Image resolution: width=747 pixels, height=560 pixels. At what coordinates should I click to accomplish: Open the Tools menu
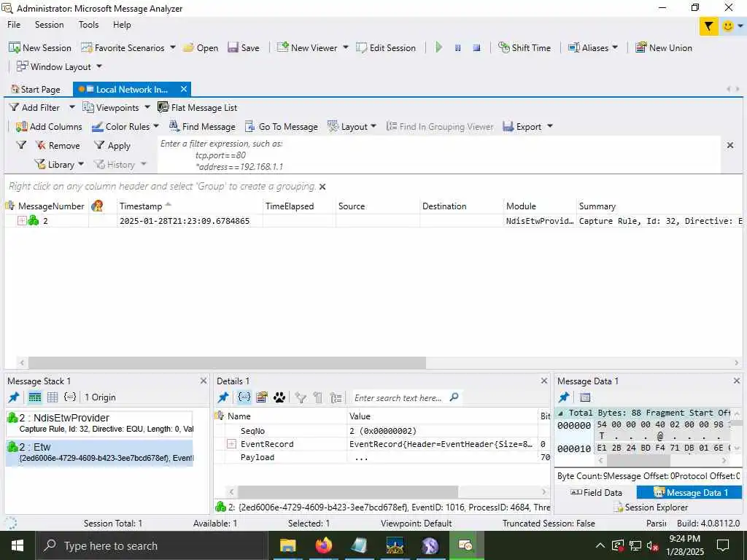tap(88, 25)
